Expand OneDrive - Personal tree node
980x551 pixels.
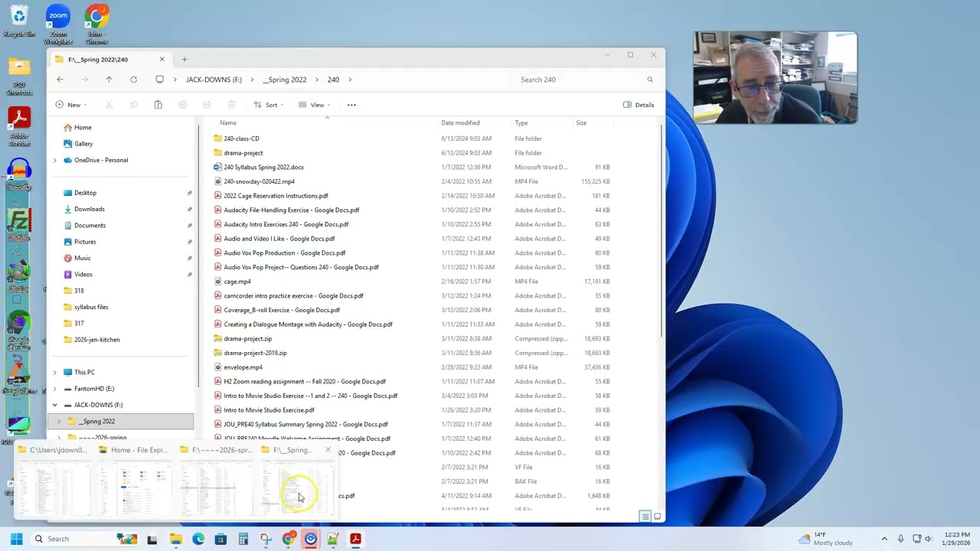coord(54,160)
